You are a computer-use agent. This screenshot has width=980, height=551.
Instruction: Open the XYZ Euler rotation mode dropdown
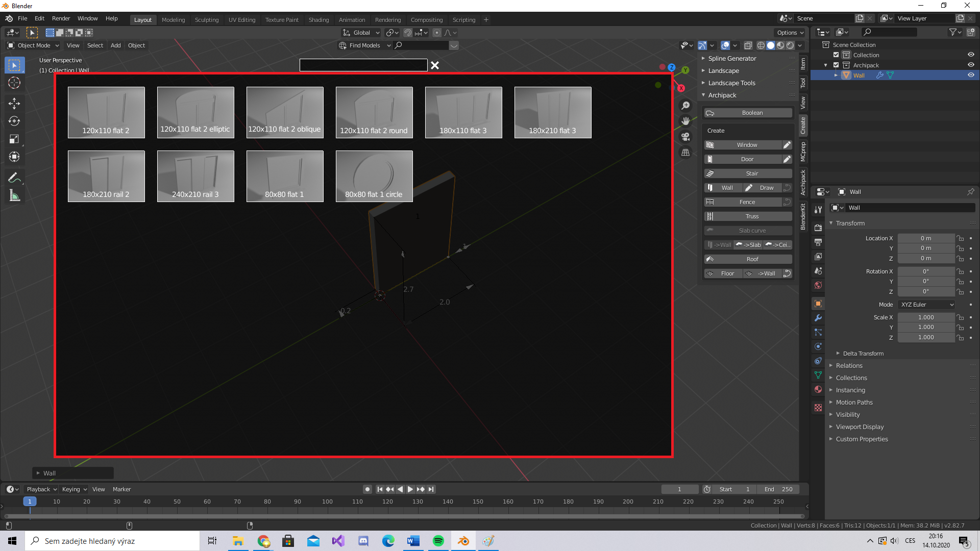pos(926,305)
